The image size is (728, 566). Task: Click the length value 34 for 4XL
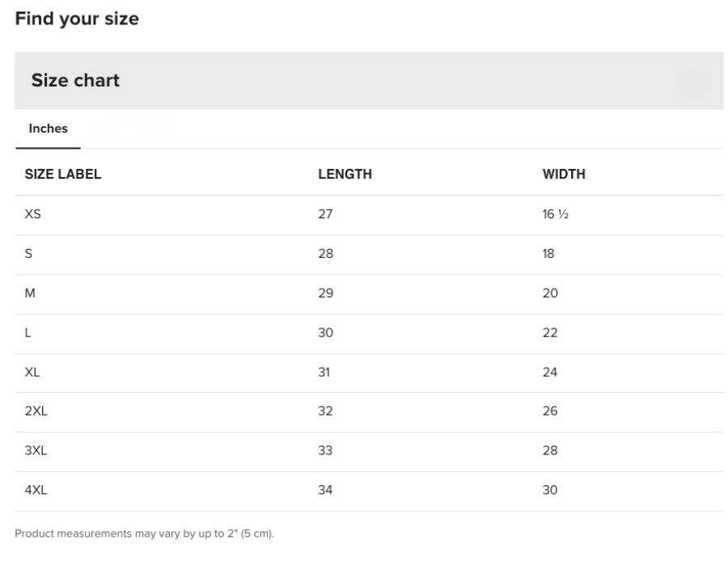(x=325, y=490)
